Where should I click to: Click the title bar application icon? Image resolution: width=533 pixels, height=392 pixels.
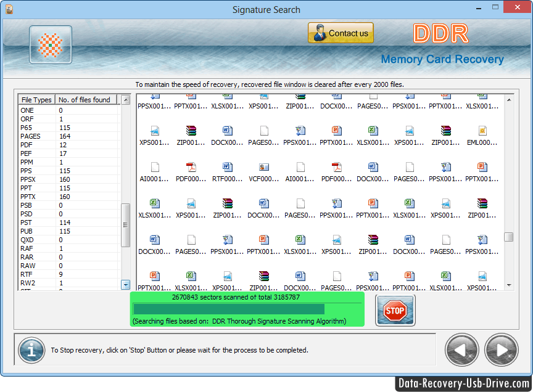[x=9, y=9]
